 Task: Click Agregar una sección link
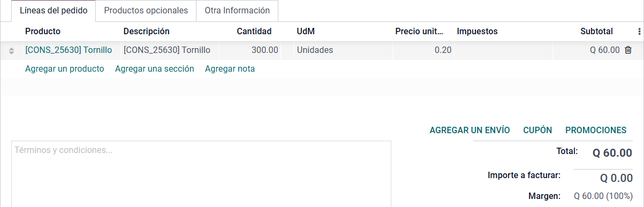(x=155, y=68)
